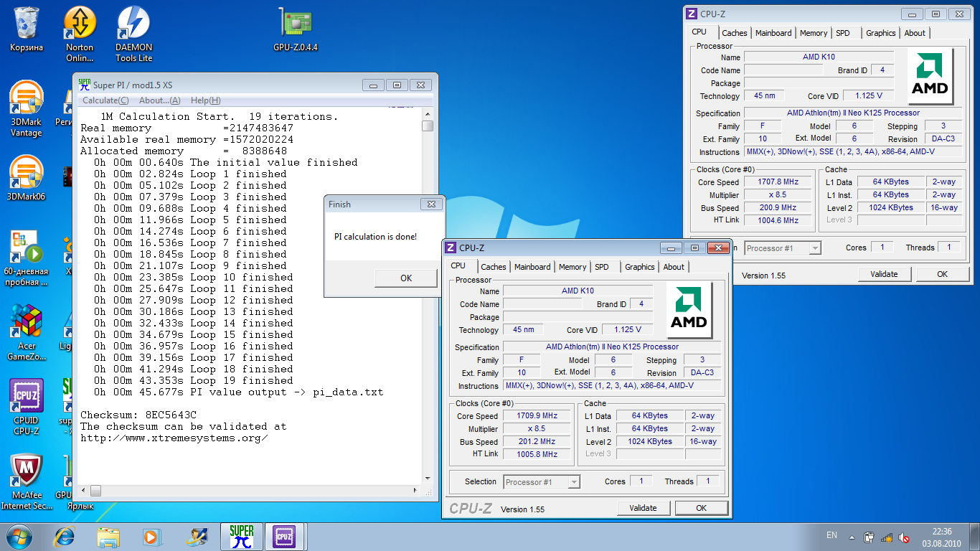Open the Recycle Bin (Корзина) desktop icon
Viewport: 980px width, 551px height.
coord(27,29)
